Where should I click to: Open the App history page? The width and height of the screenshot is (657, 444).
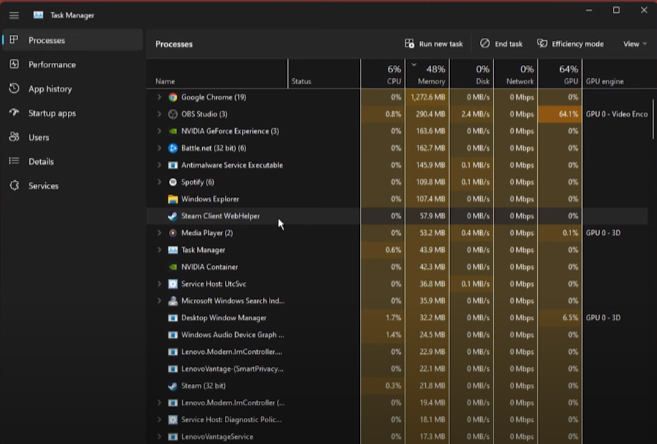[x=72, y=89]
